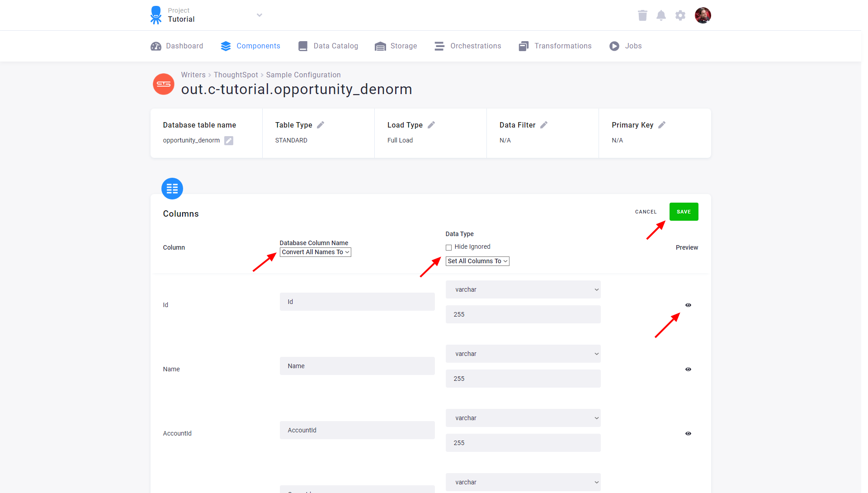868x493 pixels.
Task: Save the column configuration
Action: tap(684, 212)
